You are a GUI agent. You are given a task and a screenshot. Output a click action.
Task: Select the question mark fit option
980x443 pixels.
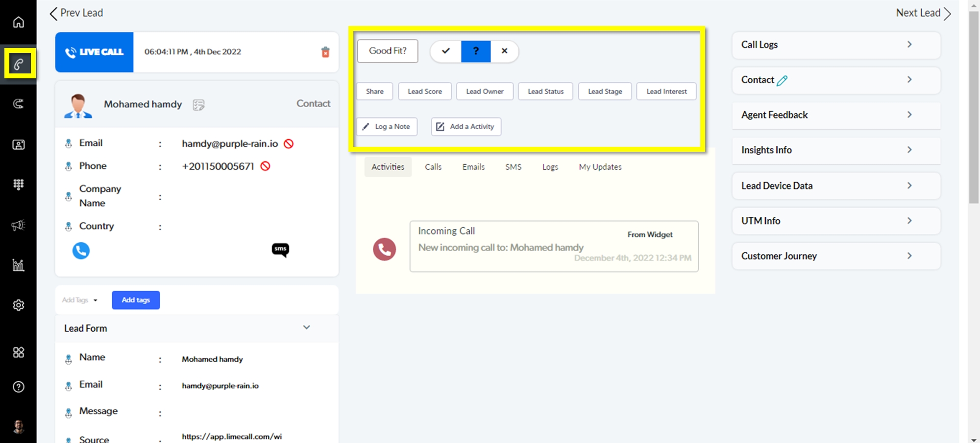475,51
